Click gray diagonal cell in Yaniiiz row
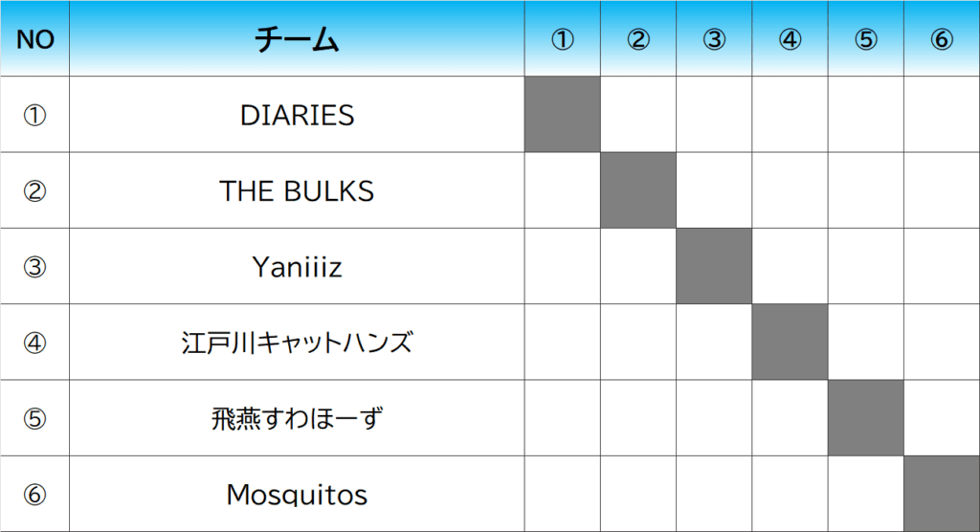Image resolution: width=980 pixels, height=532 pixels. point(714,266)
